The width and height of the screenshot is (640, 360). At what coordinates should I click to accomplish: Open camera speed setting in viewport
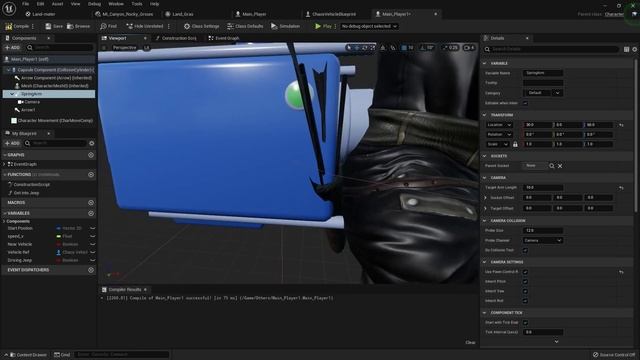click(x=469, y=48)
